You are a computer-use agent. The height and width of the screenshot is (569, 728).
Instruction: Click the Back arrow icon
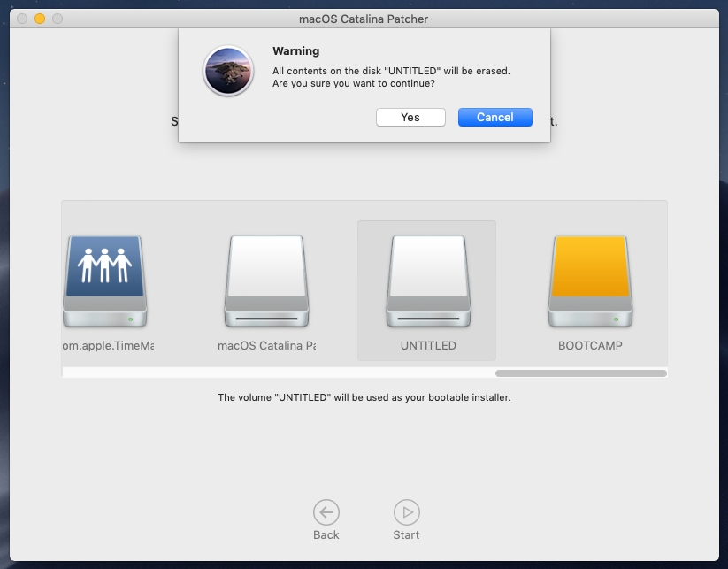[326, 512]
